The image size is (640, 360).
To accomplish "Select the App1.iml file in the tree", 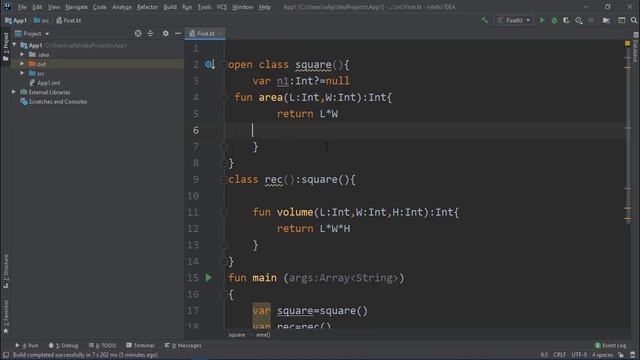I will pyautogui.click(x=48, y=83).
